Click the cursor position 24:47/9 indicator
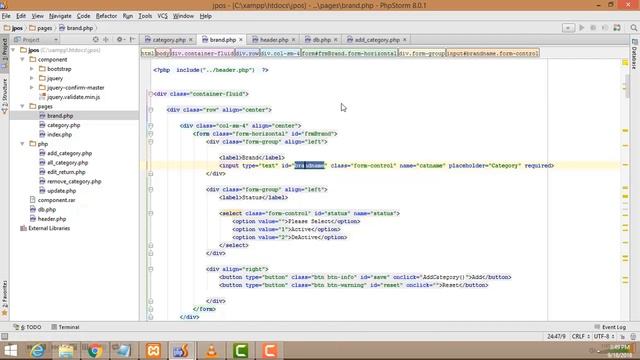This screenshot has height=360, width=640. tap(556, 337)
